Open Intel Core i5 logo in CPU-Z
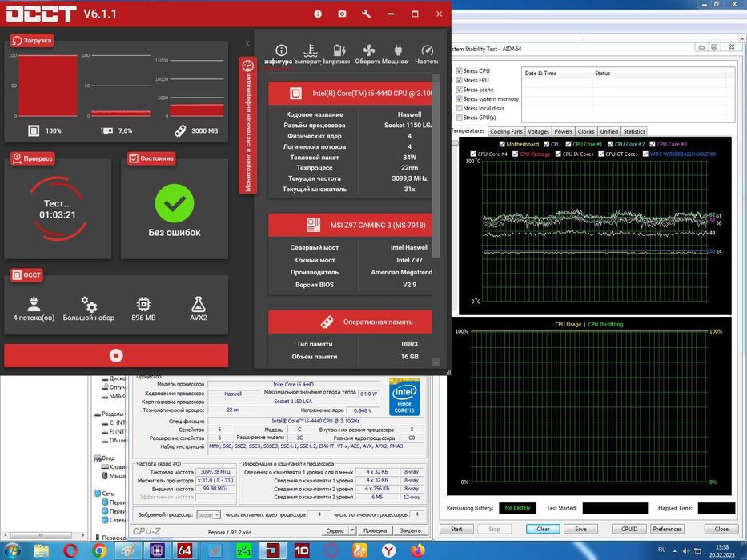This screenshot has height=560, width=747. coord(404,398)
